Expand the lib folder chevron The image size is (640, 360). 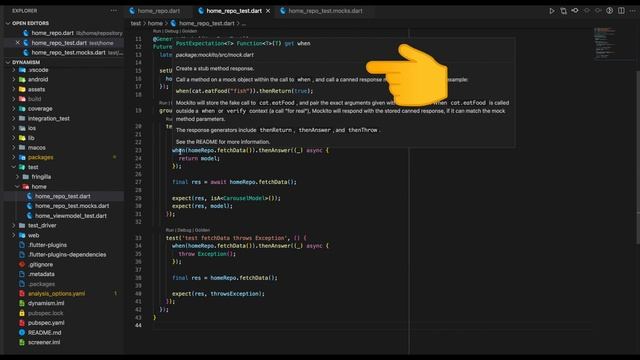pos(14,138)
